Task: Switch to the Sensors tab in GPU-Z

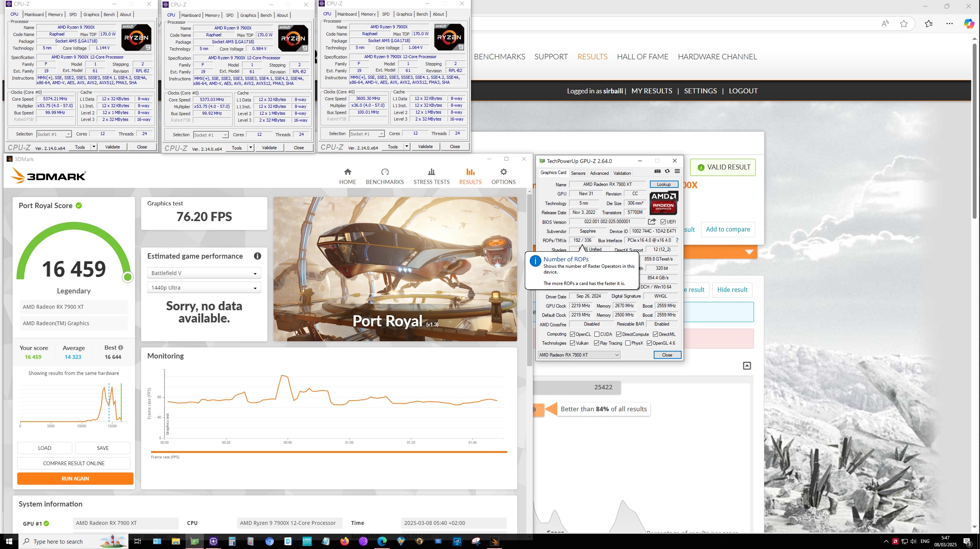Action: point(578,173)
